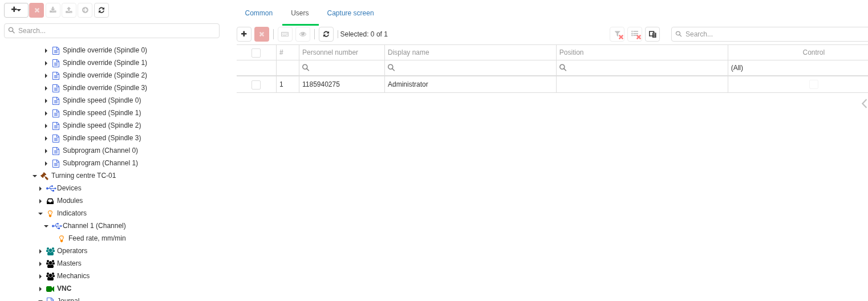Open the add-item dropdown in tree toolbar
This screenshot has width=868, height=301.
point(16,10)
